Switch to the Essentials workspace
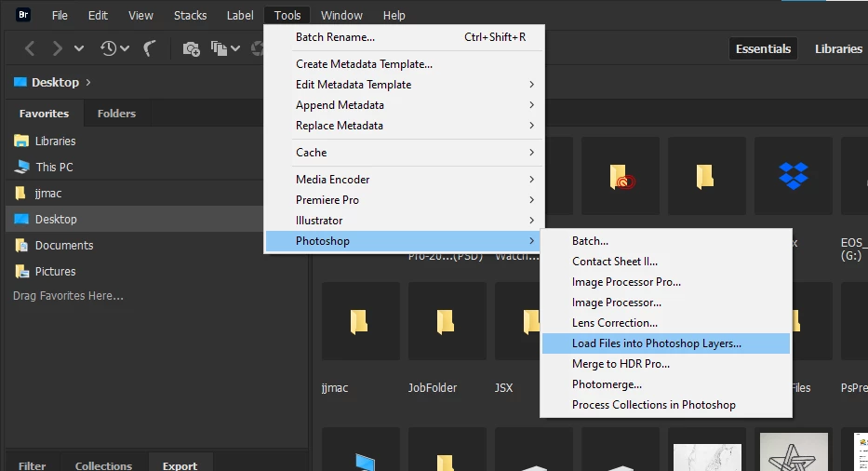This screenshot has width=868, height=471. (763, 48)
